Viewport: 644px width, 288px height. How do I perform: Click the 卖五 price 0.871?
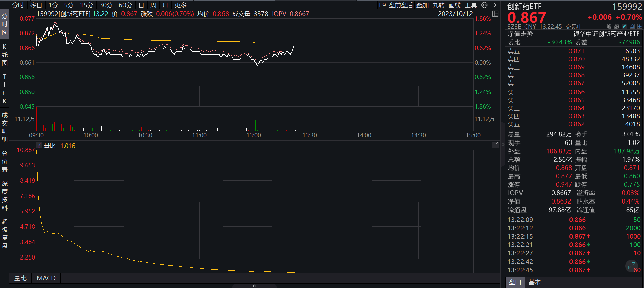click(x=576, y=51)
